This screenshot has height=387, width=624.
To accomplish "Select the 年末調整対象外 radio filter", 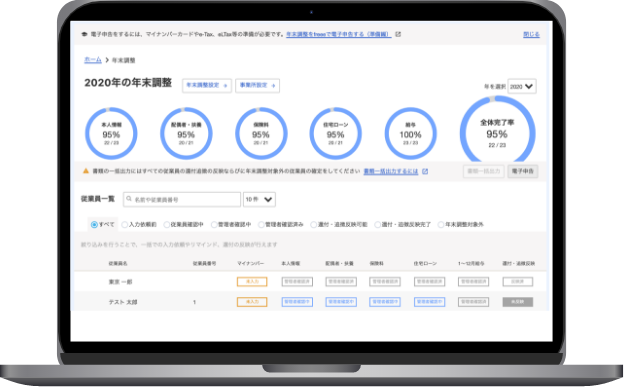I will [x=441, y=225].
